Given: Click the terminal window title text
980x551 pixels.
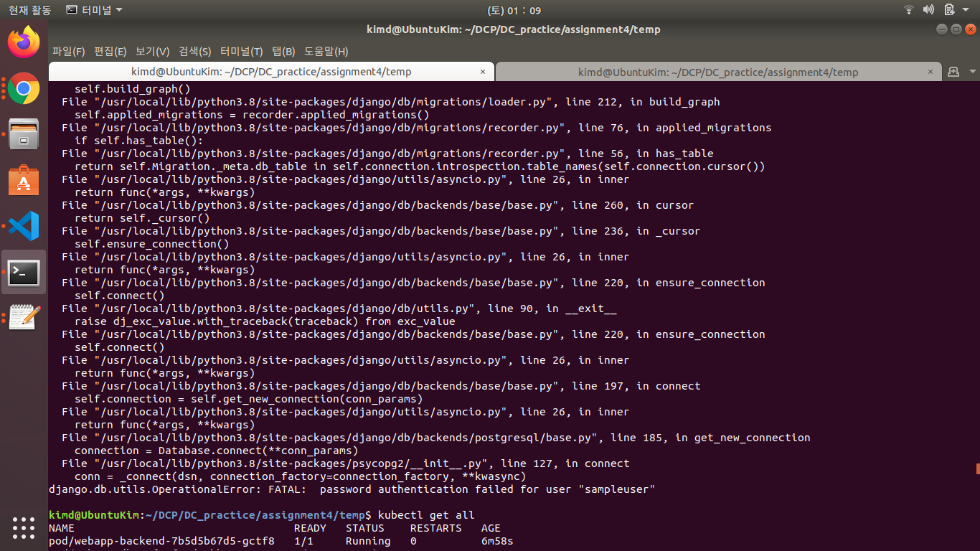Looking at the screenshot, I should pyautogui.click(x=514, y=29).
